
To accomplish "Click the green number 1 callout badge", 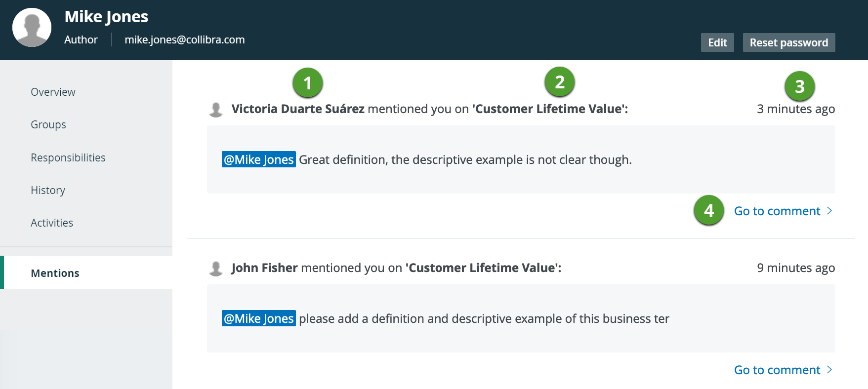I will (307, 83).
